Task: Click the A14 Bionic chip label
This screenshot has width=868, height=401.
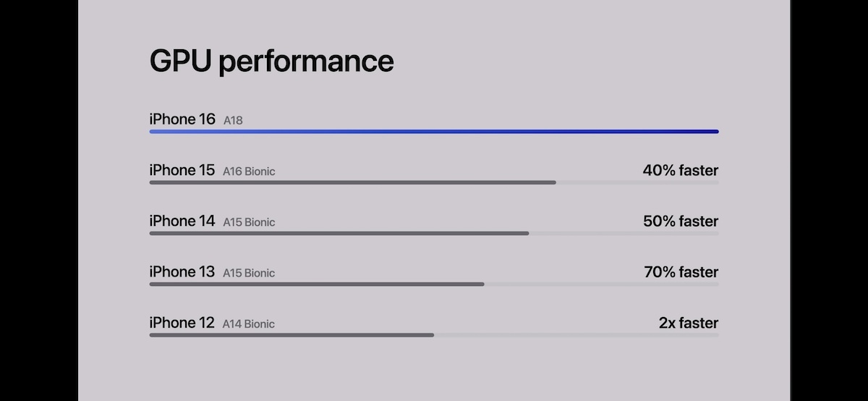Action: pos(249,324)
